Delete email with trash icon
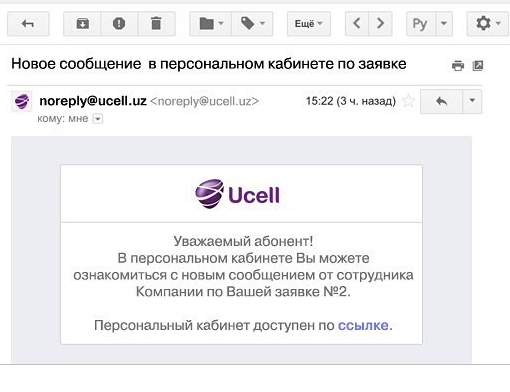The width and height of the screenshot is (510, 392). [x=156, y=24]
